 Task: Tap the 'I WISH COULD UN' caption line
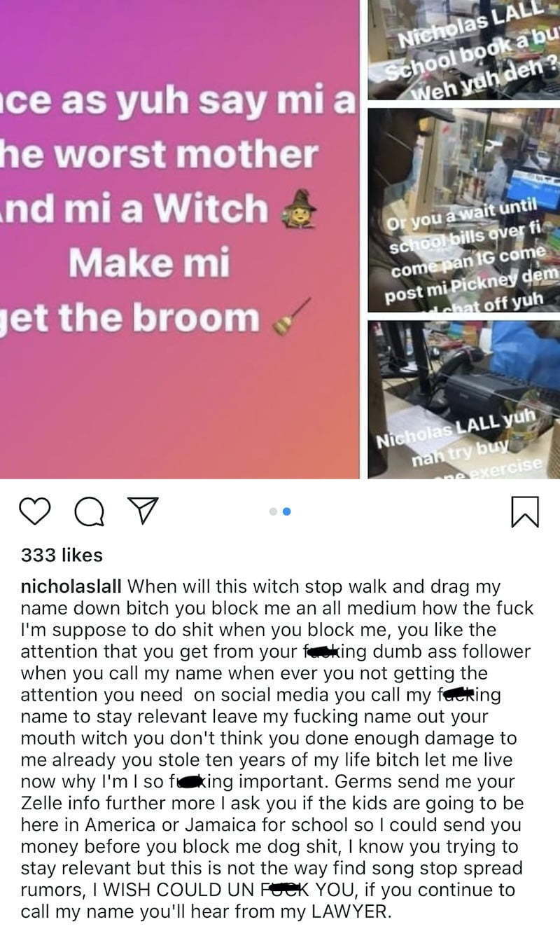(268, 890)
